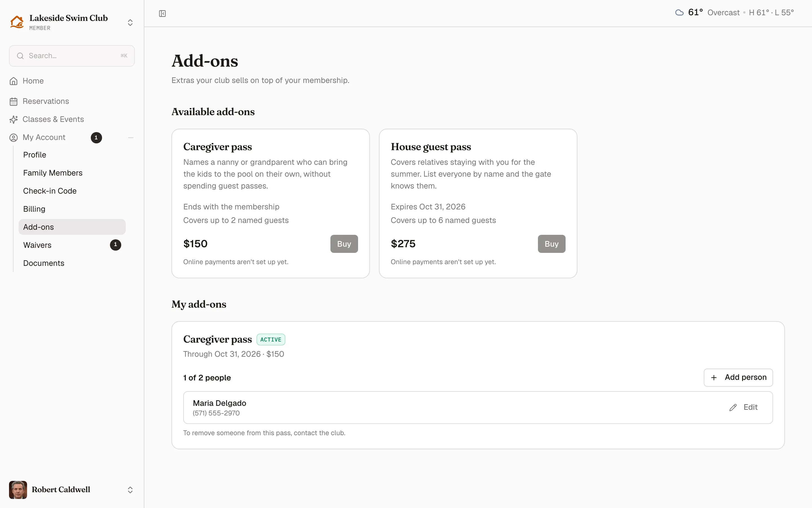Open Waivers sub-item

(x=37, y=245)
